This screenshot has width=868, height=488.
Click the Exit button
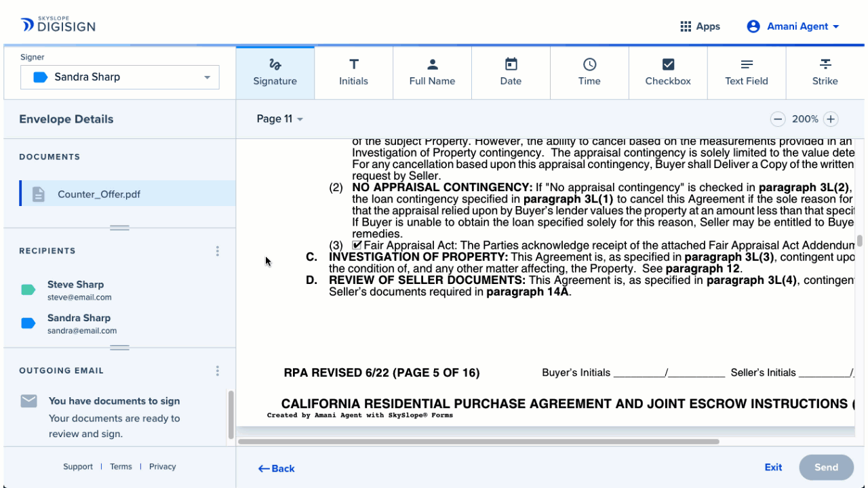point(773,467)
